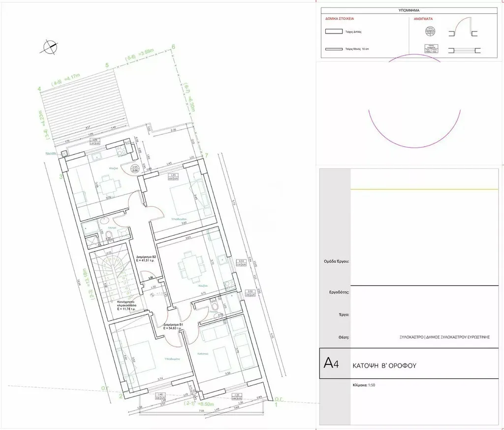The height and width of the screenshot is (430, 504).
Task: Click the sheet number A4
Action: coord(331,363)
